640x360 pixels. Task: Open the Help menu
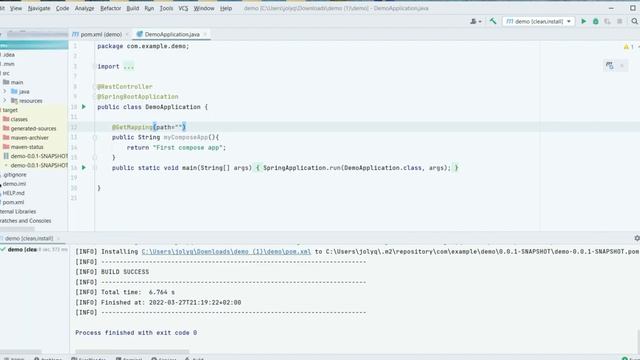226,8
